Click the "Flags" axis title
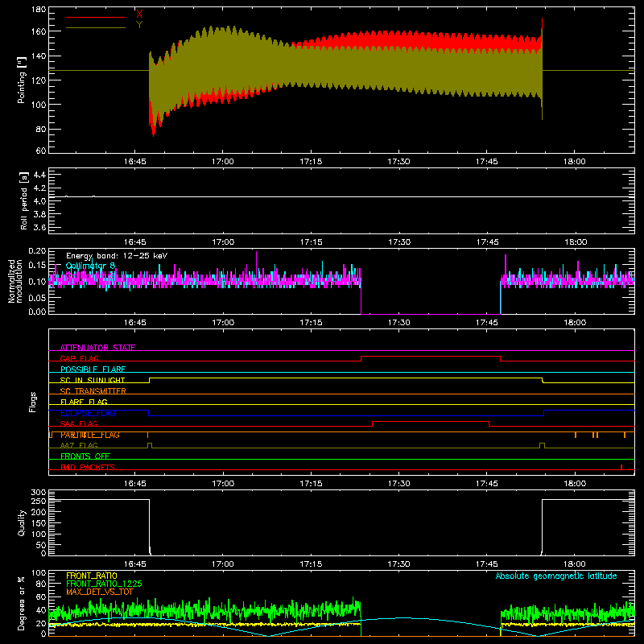 point(32,402)
